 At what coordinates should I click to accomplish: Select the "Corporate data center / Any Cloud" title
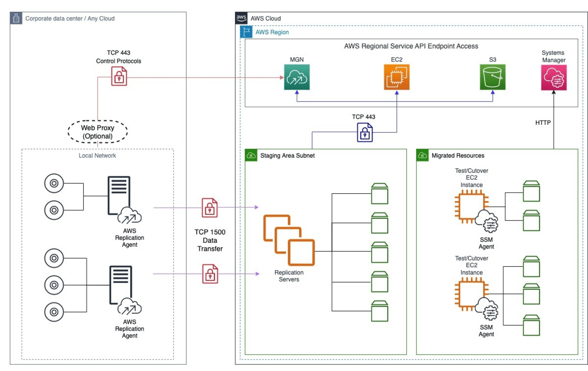70,19
